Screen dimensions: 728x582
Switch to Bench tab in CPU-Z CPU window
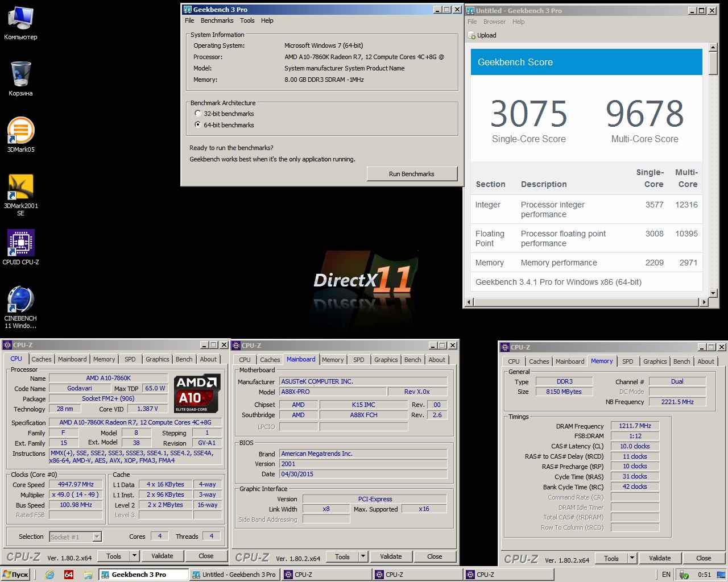pos(184,359)
